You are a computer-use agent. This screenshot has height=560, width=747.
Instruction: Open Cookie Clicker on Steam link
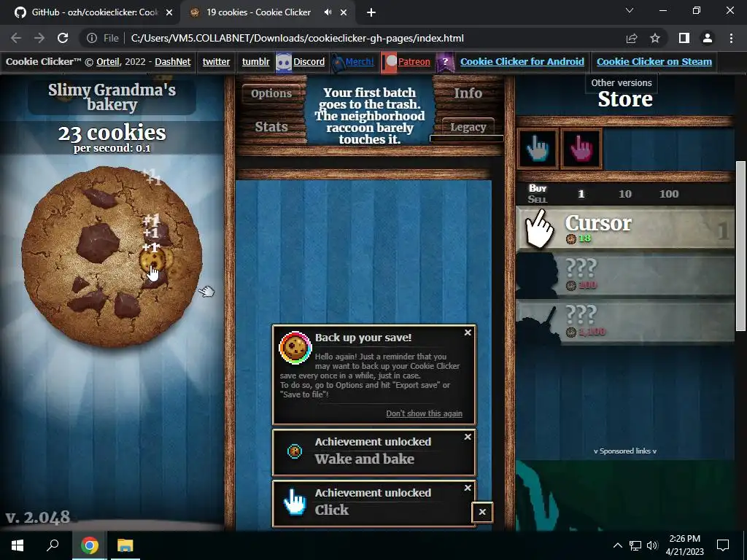654,61
